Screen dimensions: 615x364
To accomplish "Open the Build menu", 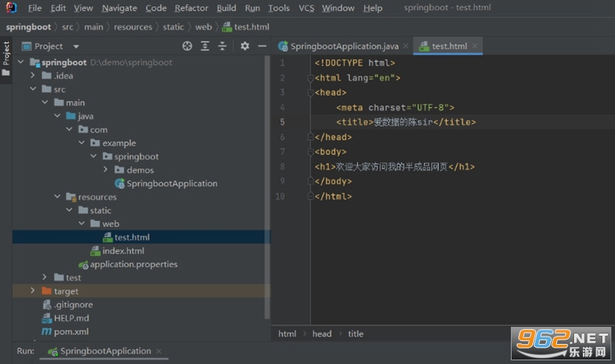I will point(226,8).
